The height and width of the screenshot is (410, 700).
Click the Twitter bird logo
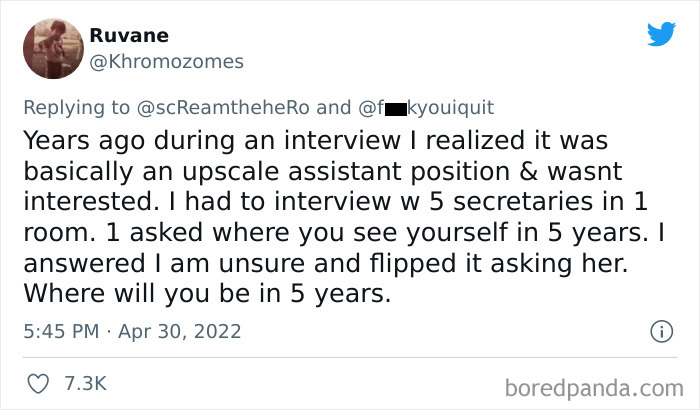click(661, 34)
